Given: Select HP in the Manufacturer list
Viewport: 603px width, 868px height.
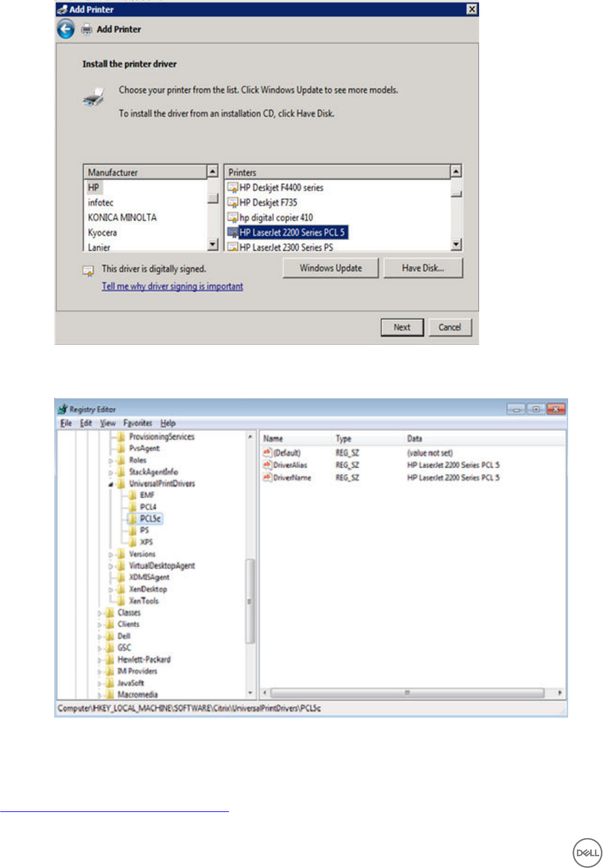Looking at the screenshot, I should (93, 187).
